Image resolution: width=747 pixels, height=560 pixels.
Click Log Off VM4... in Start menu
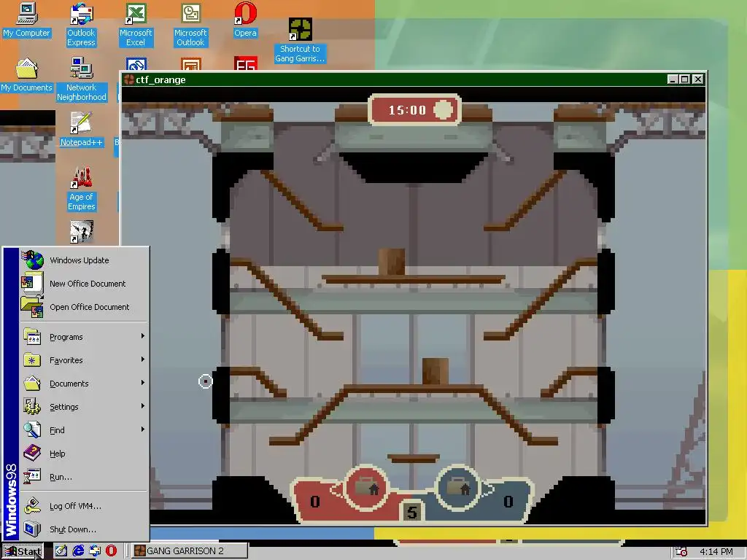tap(85, 506)
